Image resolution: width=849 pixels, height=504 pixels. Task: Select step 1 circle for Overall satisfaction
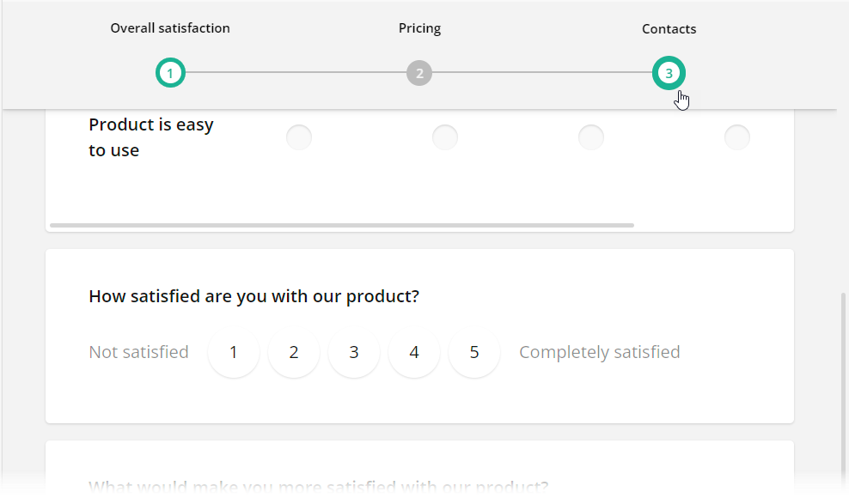pos(170,73)
